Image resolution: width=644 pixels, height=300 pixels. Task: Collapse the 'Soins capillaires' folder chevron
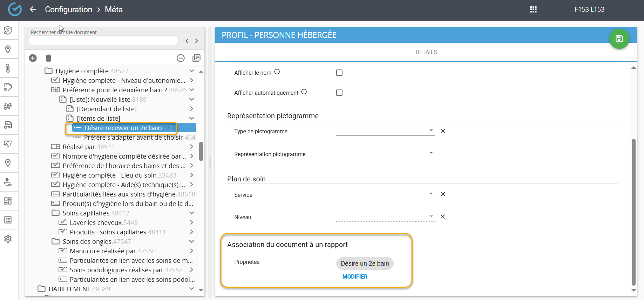(x=191, y=213)
